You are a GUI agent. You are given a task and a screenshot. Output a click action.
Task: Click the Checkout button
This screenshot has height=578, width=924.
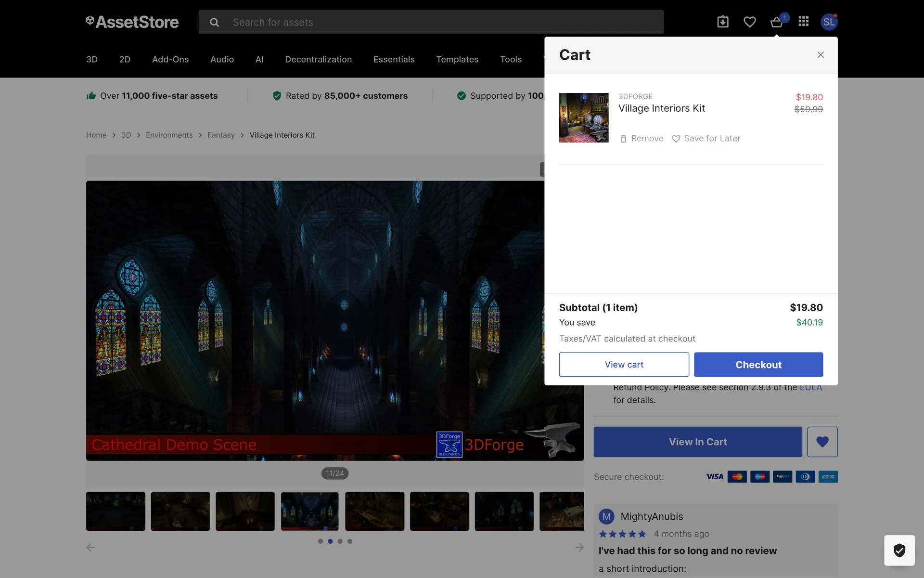coord(758,365)
